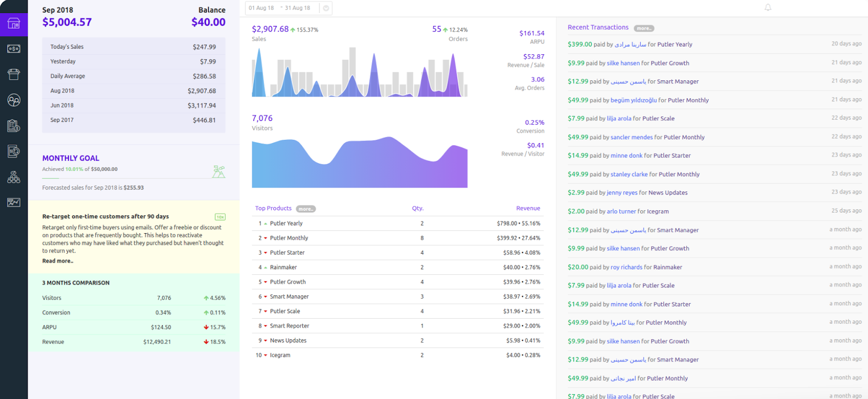Viewport: 868px width, 399px height.
Task: Click the $12,490.21 Revenue comparison value
Action: 157,342
